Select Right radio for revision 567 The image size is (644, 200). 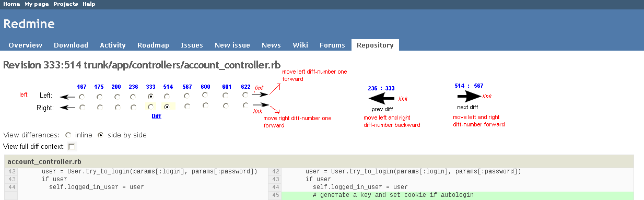point(187,106)
